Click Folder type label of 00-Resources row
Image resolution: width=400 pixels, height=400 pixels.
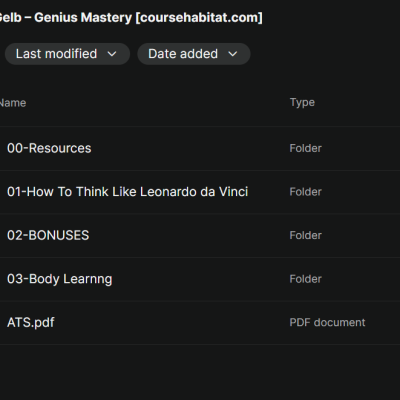pos(306,148)
